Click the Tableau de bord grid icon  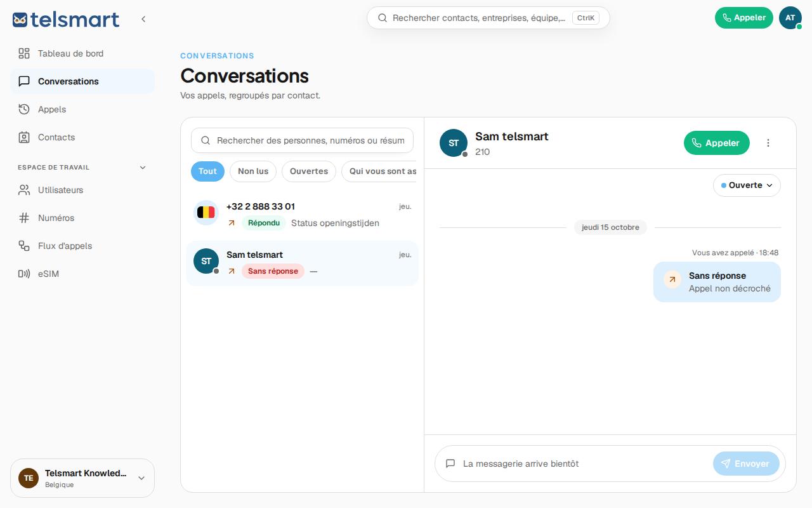24,53
